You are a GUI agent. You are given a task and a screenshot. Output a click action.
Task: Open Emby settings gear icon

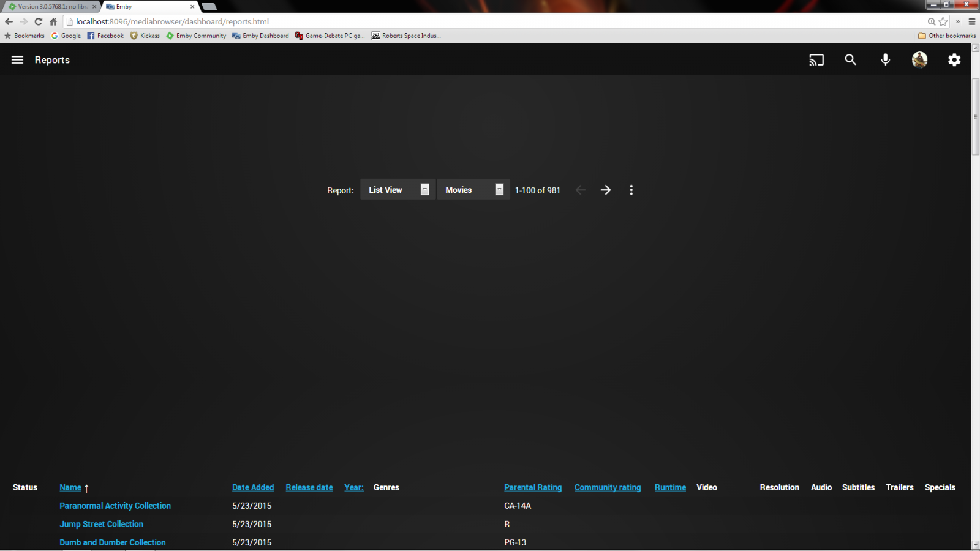[954, 60]
